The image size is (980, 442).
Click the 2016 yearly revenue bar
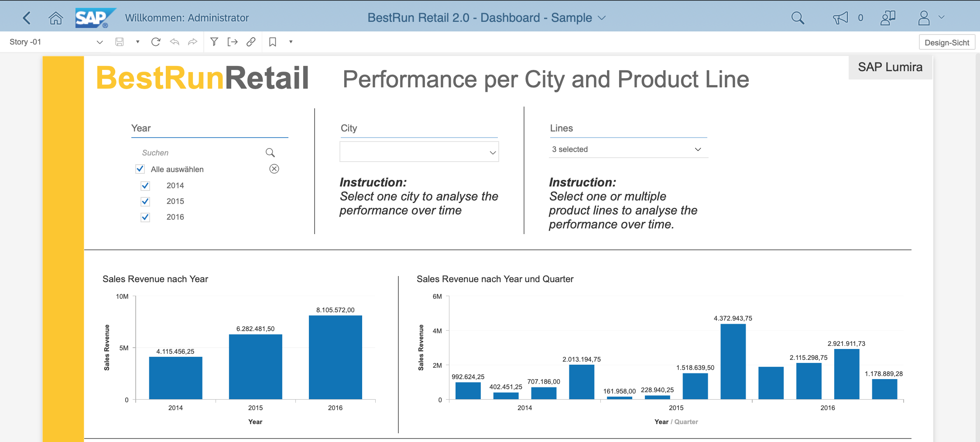[335, 357]
